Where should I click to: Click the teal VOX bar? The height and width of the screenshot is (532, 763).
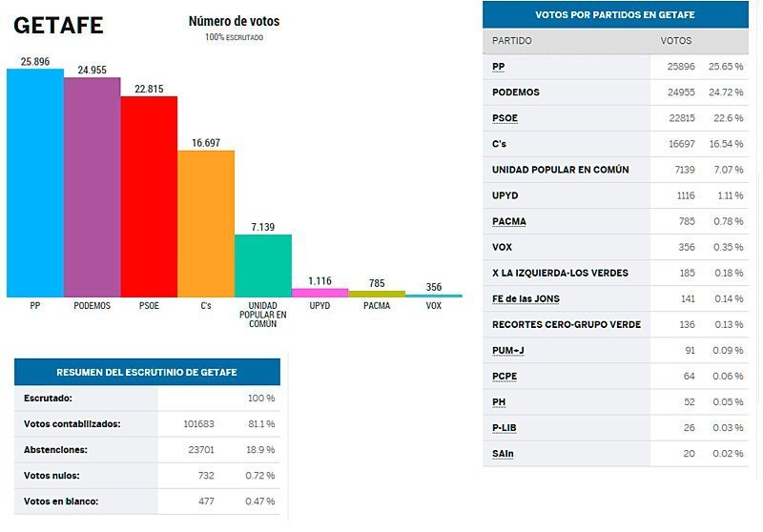(434, 296)
